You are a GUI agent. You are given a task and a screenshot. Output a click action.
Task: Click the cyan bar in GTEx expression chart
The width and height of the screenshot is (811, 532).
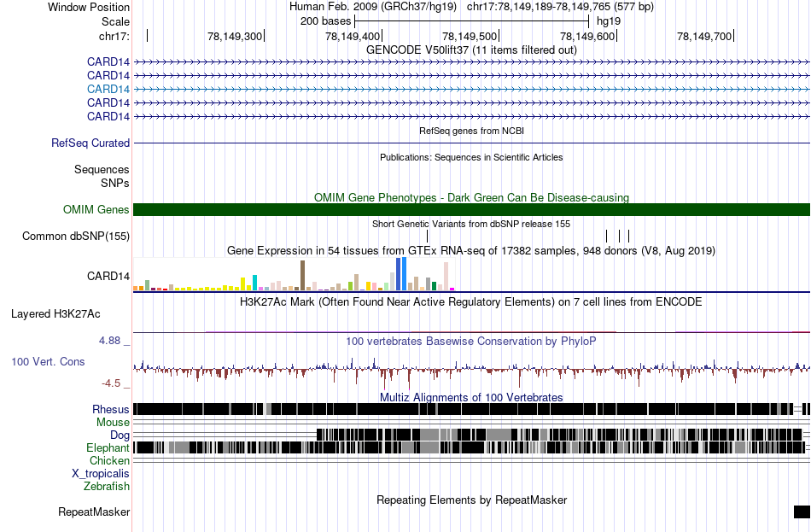[255, 283]
